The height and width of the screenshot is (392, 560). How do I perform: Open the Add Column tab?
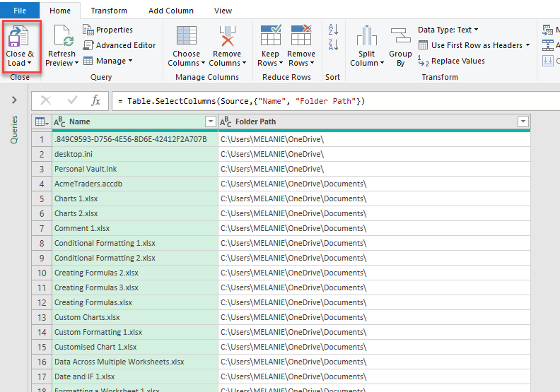coord(170,11)
